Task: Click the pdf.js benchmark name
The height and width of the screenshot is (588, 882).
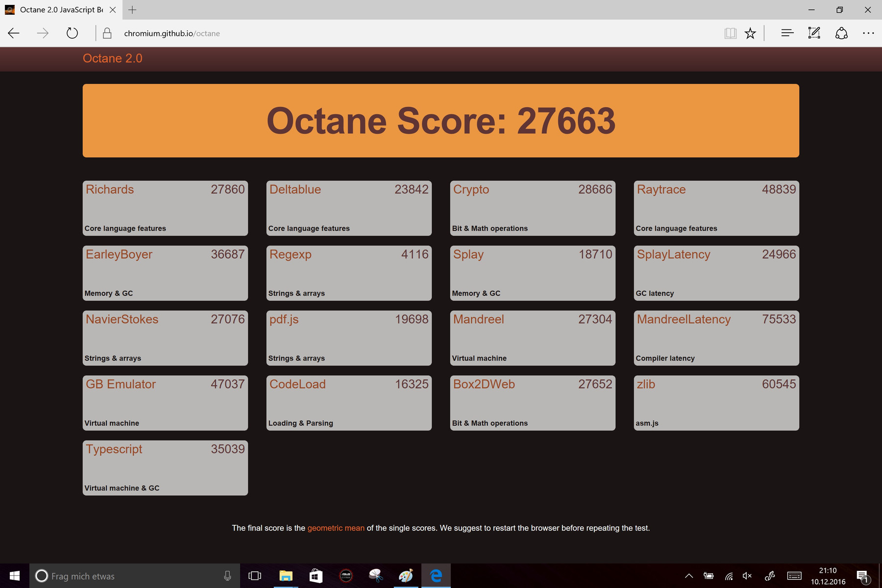Action: [284, 319]
